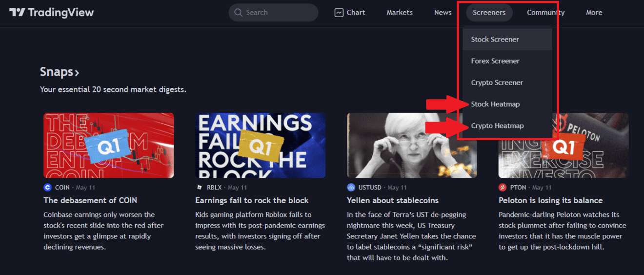The width and height of the screenshot is (644, 275).
Task: Open "The debasement of COIN" headline
Action: click(x=90, y=200)
